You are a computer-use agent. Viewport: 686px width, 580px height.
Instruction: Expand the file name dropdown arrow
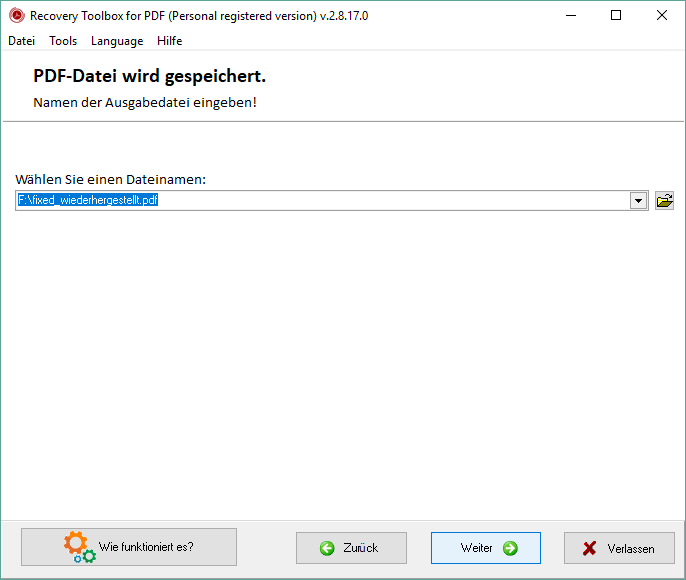pyautogui.click(x=639, y=201)
